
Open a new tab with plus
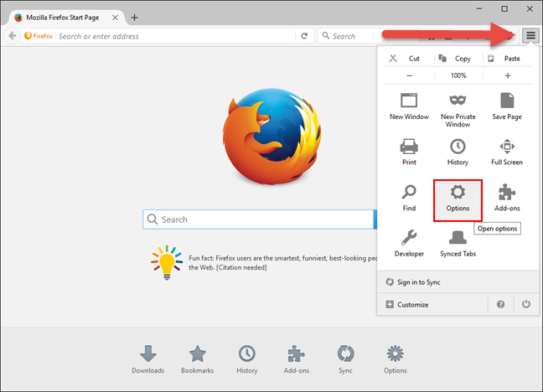click(x=134, y=18)
